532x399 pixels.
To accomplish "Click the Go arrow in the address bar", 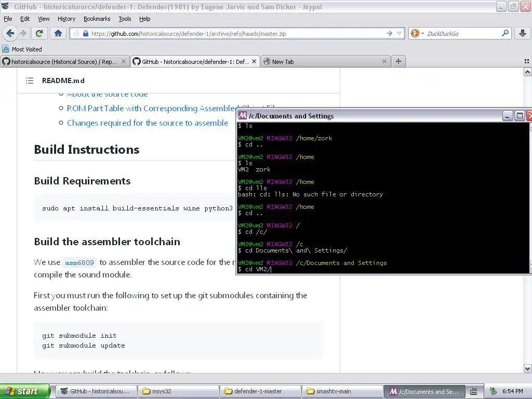I will point(389,33).
